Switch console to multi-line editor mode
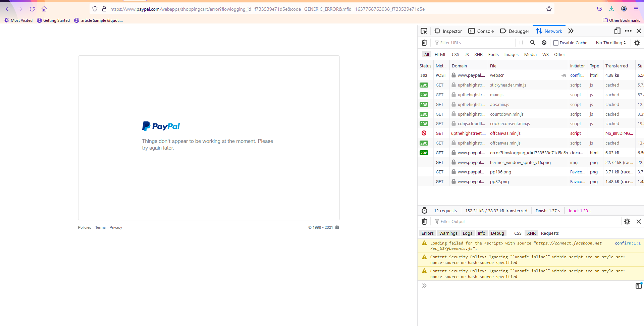Screen dimensions: 644x326 click(x=639, y=286)
